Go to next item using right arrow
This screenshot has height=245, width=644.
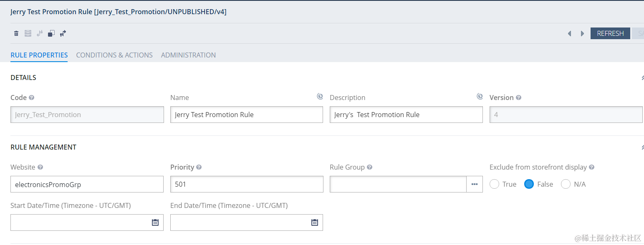(x=582, y=33)
